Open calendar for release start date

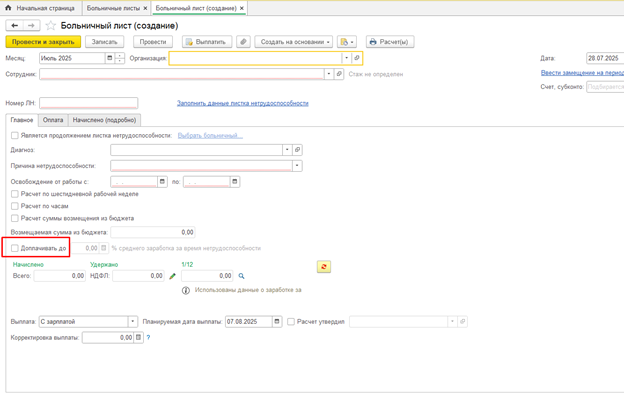162,182
